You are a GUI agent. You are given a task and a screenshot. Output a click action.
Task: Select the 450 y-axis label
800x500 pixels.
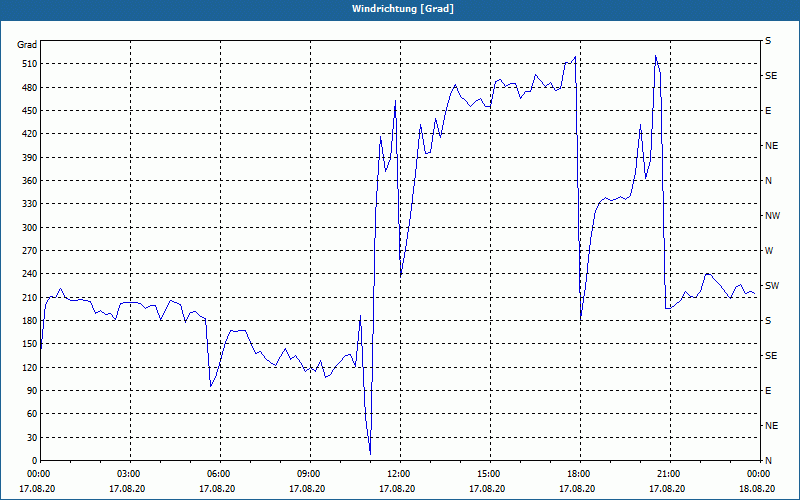click(28, 111)
